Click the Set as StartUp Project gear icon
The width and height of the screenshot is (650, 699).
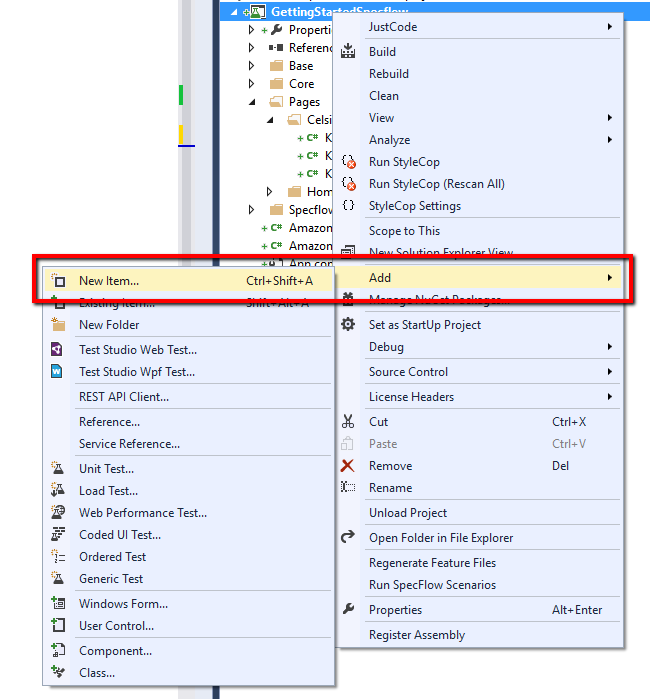348,325
